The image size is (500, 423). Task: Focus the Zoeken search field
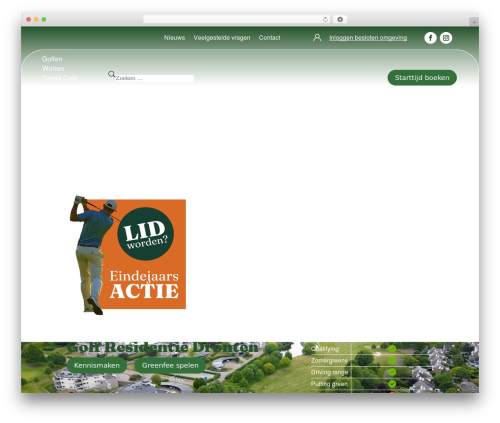(x=154, y=78)
